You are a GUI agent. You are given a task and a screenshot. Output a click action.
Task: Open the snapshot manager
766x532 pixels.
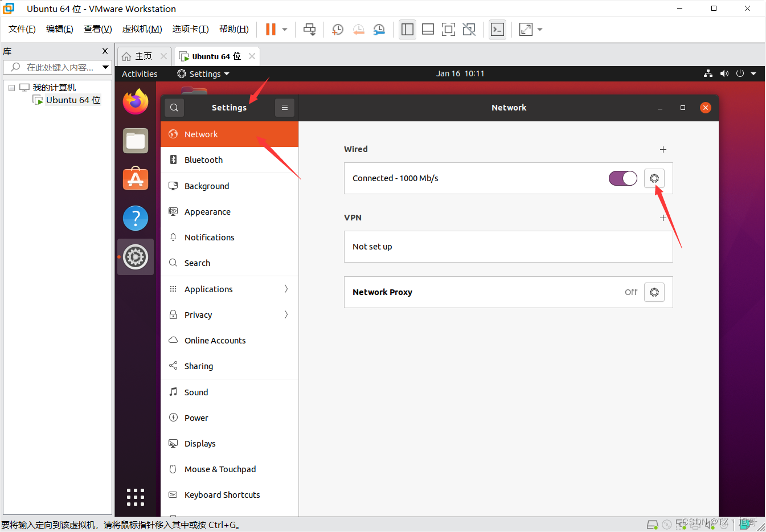[x=379, y=30]
